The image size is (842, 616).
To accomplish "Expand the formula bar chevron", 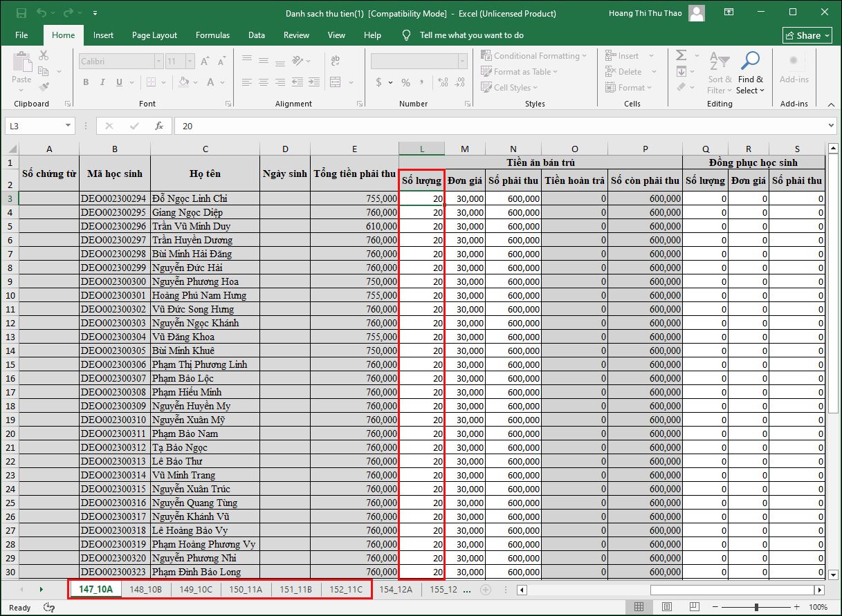I will [x=831, y=126].
